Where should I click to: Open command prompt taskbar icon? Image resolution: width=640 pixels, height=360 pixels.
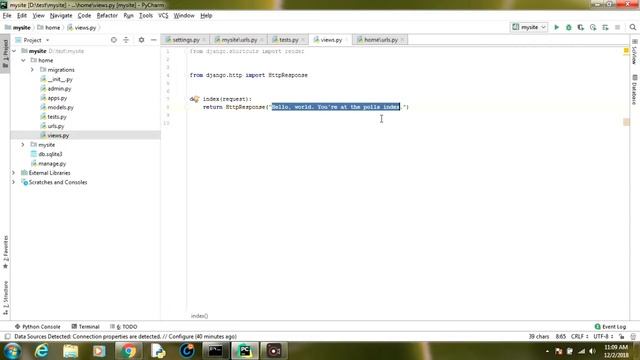[216, 351]
